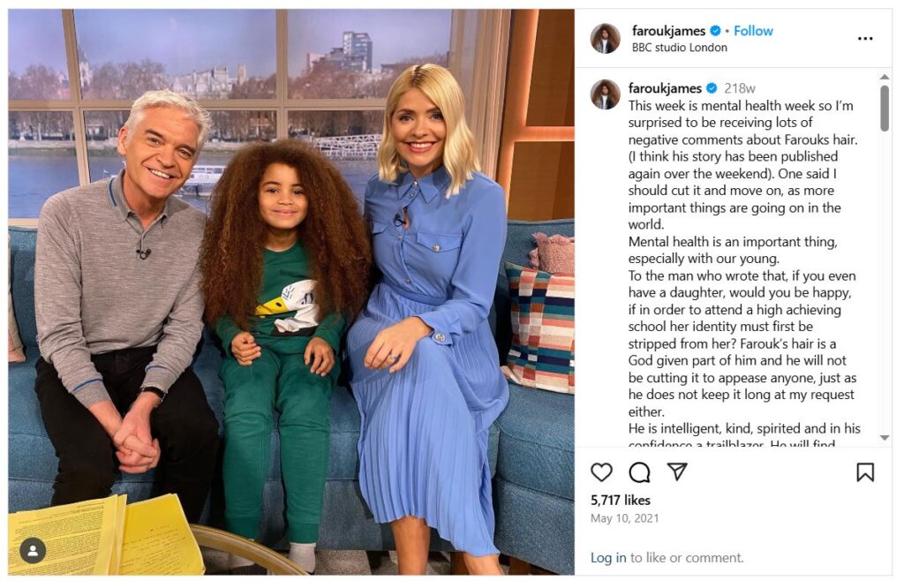The image size is (904, 588).
Task: Open the three-dot more options menu
Action: click(x=865, y=39)
